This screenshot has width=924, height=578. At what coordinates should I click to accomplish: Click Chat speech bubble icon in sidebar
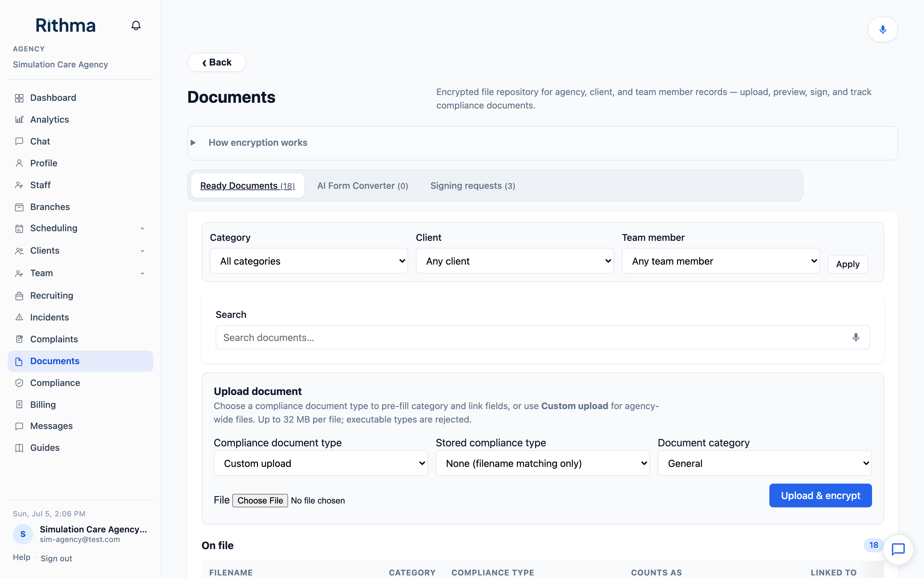point(19,141)
